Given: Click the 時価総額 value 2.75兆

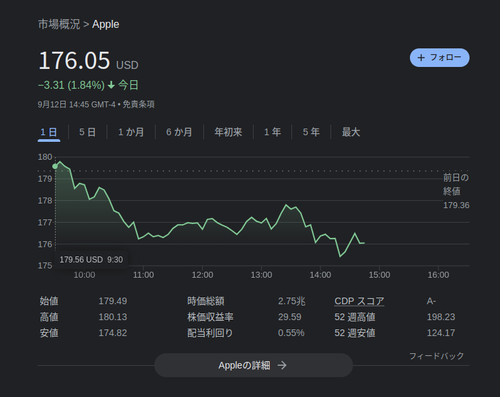Looking at the screenshot, I should coord(291,301).
